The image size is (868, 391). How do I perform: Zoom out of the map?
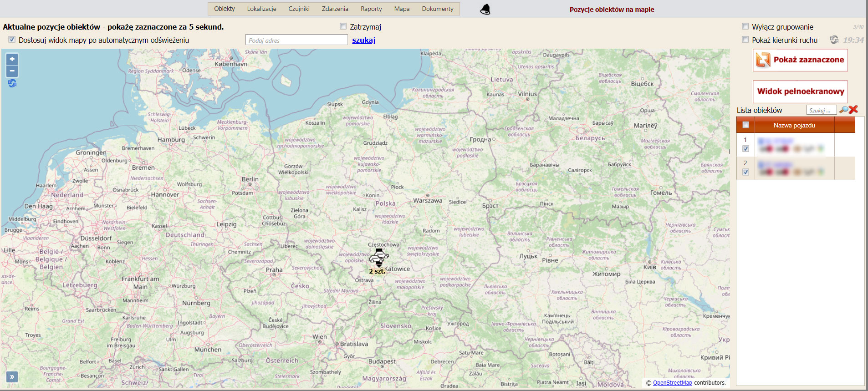(12, 71)
